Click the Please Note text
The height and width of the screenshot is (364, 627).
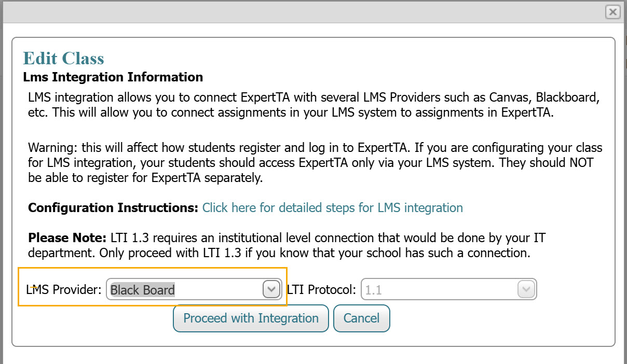(x=67, y=238)
